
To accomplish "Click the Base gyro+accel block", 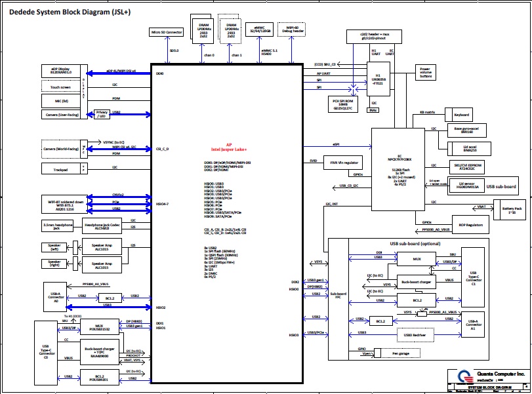I will click(x=467, y=130).
